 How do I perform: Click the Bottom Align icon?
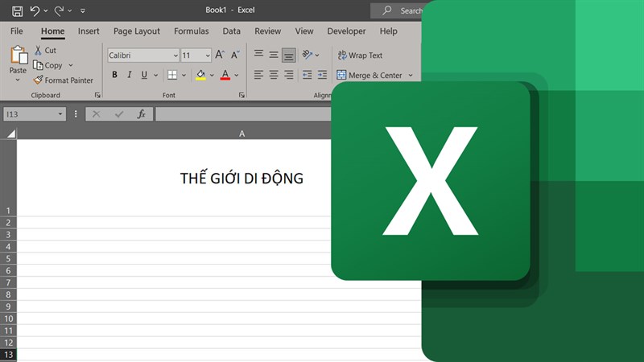click(289, 56)
